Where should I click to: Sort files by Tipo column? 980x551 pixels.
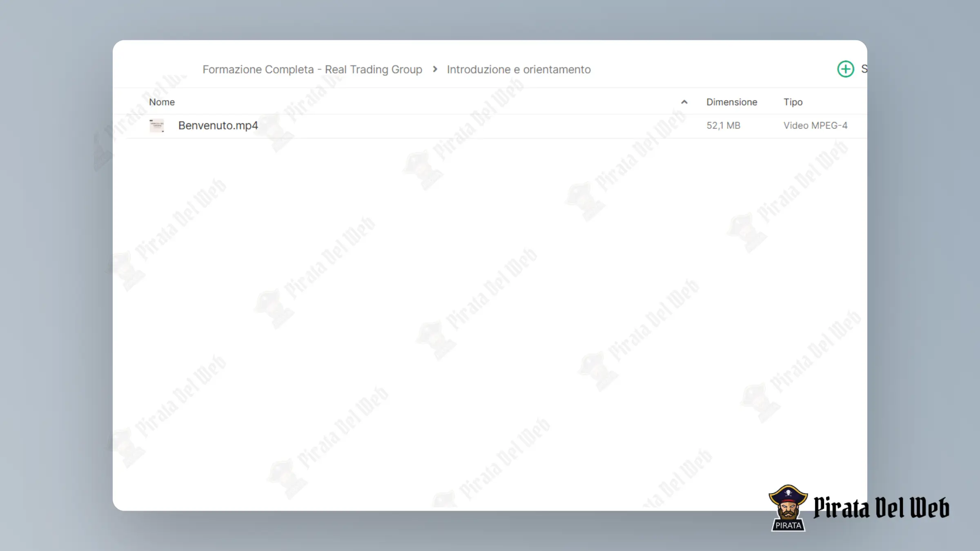793,102
